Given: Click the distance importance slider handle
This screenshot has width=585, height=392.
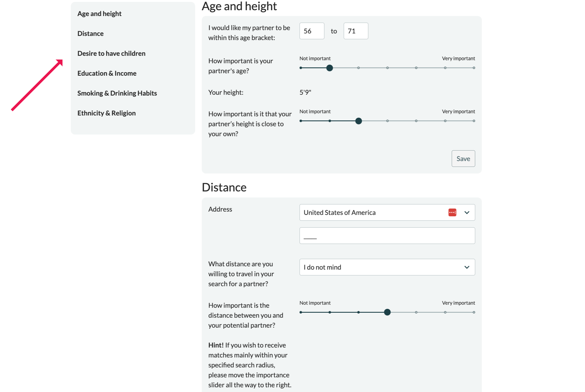Looking at the screenshot, I should [387, 312].
